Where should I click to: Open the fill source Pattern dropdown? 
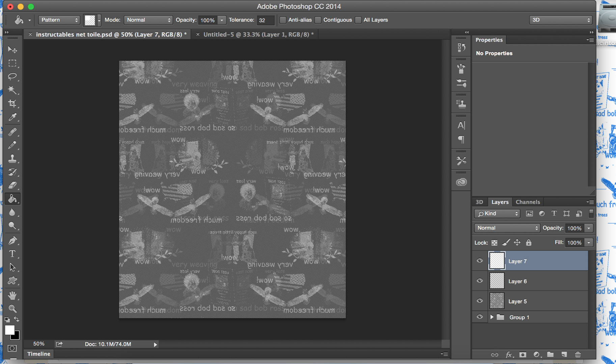pyautogui.click(x=59, y=20)
